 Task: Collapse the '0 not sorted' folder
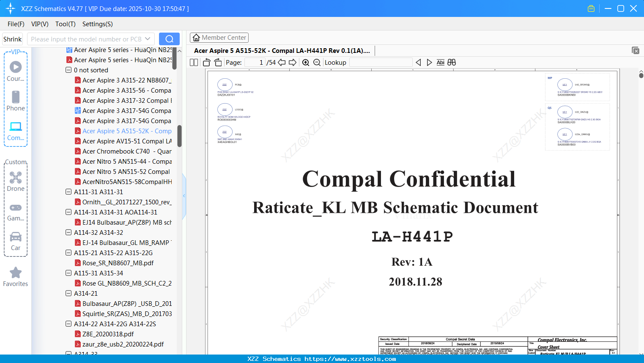(x=69, y=70)
